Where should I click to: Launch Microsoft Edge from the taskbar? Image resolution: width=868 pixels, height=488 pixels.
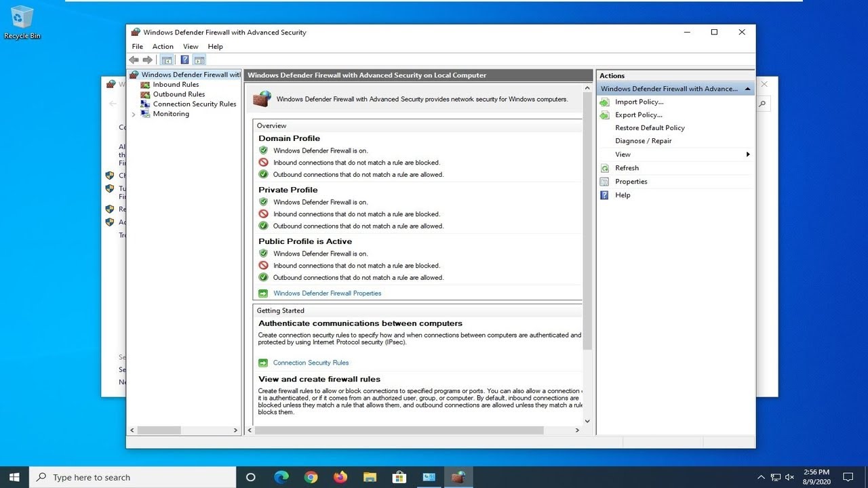pyautogui.click(x=281, y=477)
